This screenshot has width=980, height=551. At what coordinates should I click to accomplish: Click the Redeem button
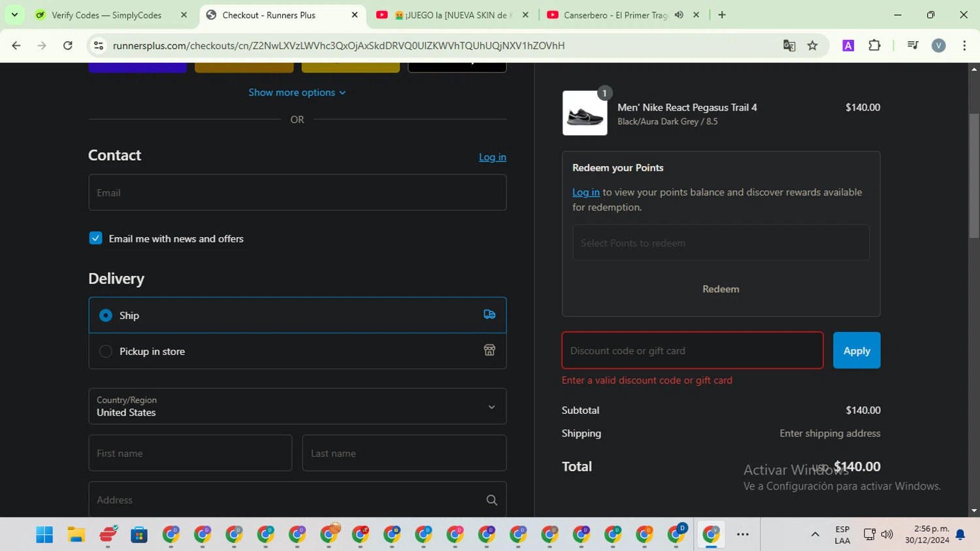click(721, 289)
